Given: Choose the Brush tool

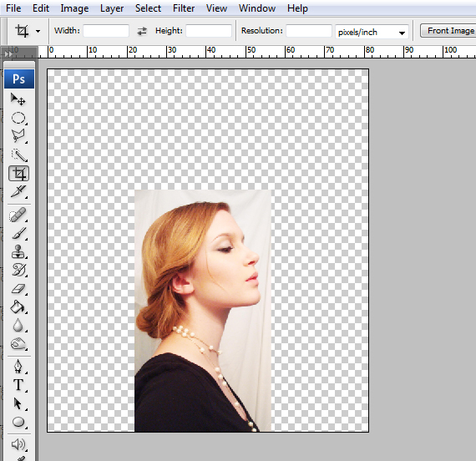Looking at the screenshot, I should tap(18, 234).
